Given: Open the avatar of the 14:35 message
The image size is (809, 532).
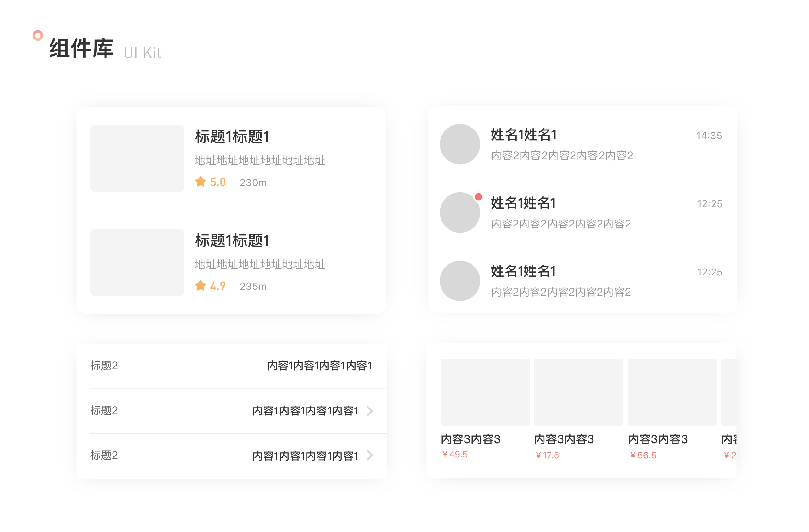Looking at the screenshot, I should (x=460, y=144).
